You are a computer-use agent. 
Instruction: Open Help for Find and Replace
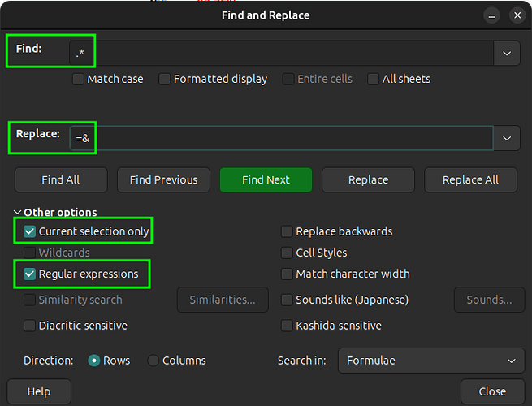[39, 391]
